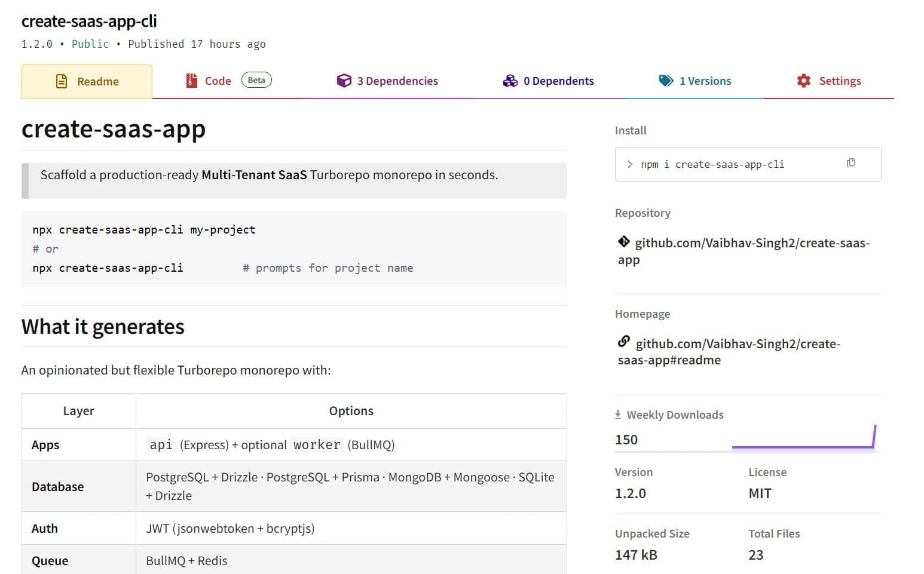Click the Dependencies cube icon
This screenshot has width=924, height=574.
(x=344, y=81)
